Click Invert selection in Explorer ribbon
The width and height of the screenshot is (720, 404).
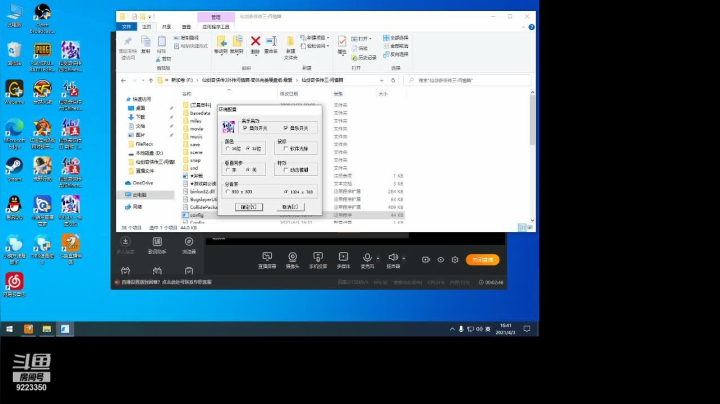pos(395,54)
